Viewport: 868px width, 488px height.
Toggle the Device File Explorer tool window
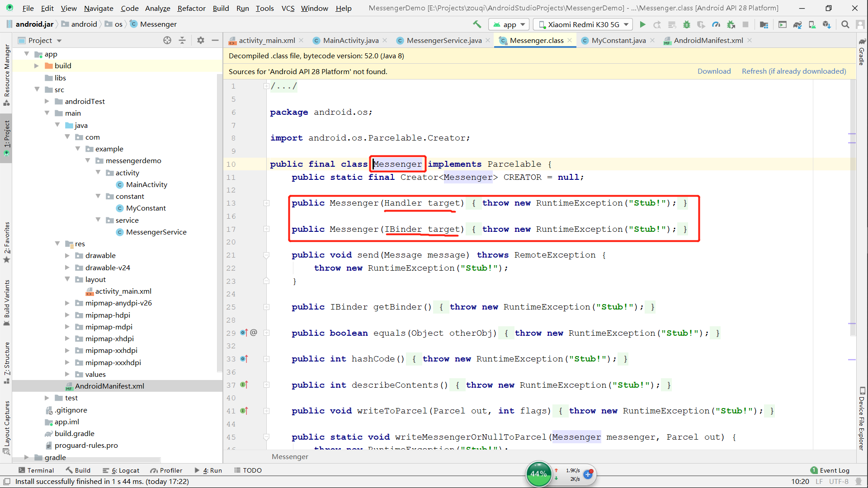pyautogui.click(x=862, y=418)
